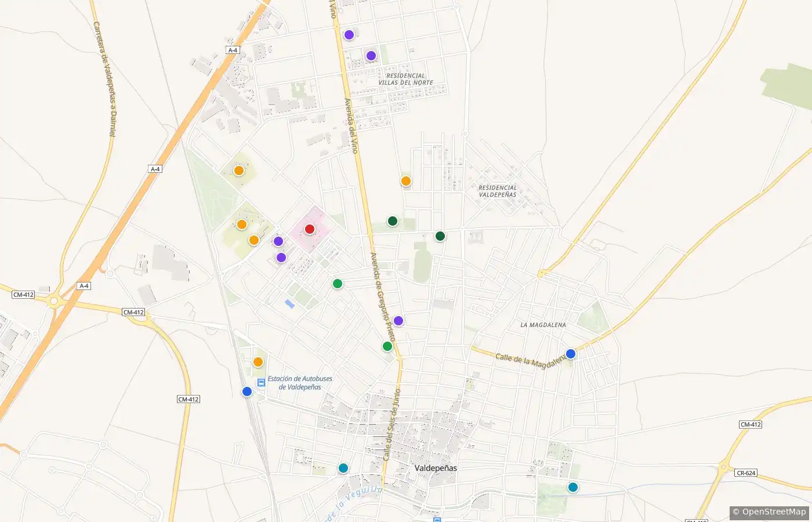The width and height of the screenshot is (812, 522).
Task: Click the CR-624 road shield
Action: [x=746, y=473]
